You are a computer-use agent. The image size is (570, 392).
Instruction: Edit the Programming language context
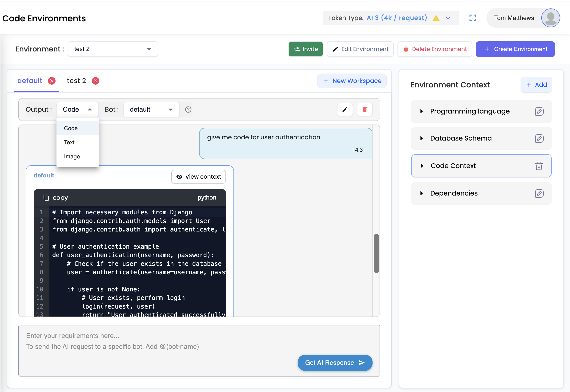click(x=539, y=111)
